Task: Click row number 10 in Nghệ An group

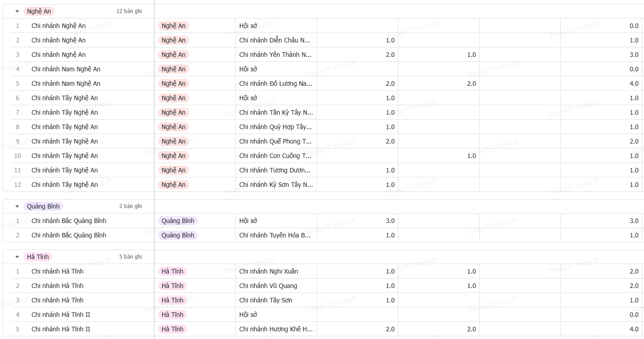Action: [x=18, y=156]
